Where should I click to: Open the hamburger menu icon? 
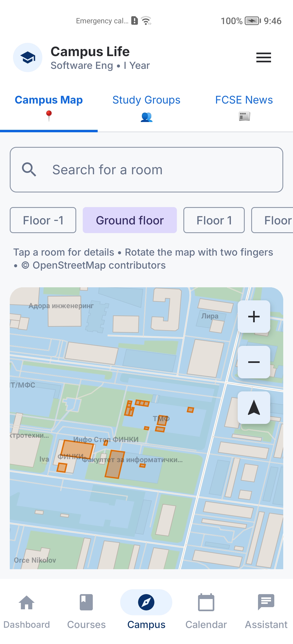(263, 57)
